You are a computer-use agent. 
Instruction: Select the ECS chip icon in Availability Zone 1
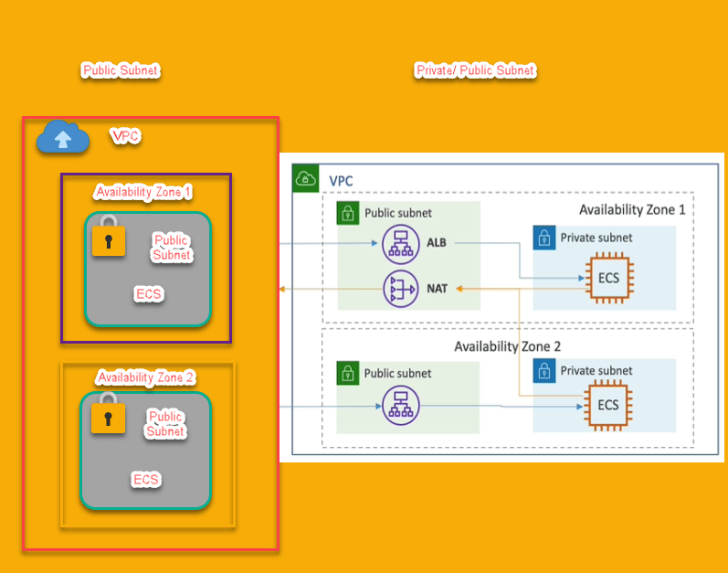tap(608, 277)
